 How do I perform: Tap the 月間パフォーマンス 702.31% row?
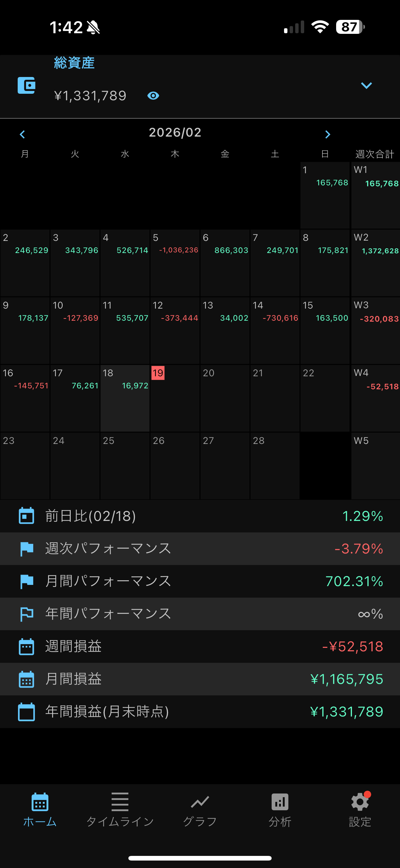[200, 581]
